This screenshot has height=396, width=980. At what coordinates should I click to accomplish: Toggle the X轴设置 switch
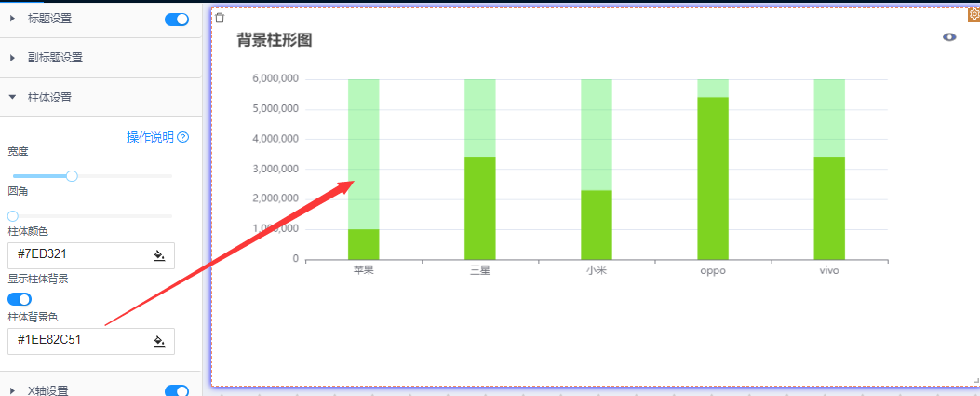pyautogui.click(x=177, y=391)
